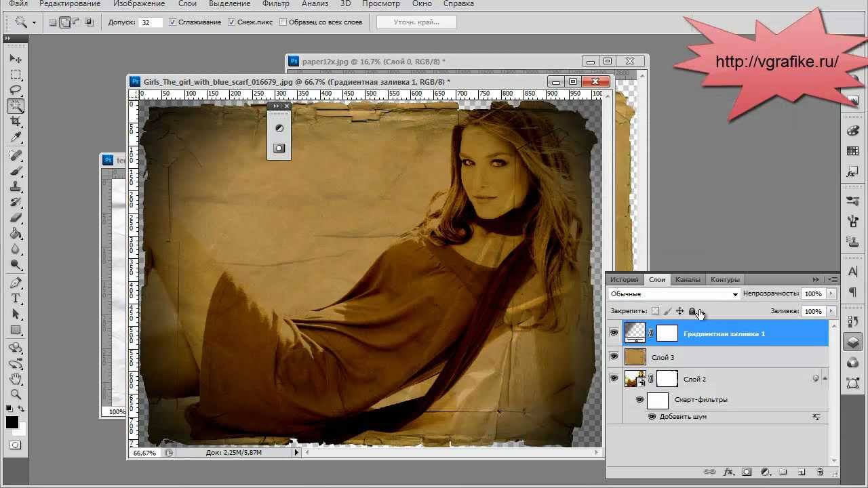
Task: Click the Уточн. край button
Action: [416, 22]
